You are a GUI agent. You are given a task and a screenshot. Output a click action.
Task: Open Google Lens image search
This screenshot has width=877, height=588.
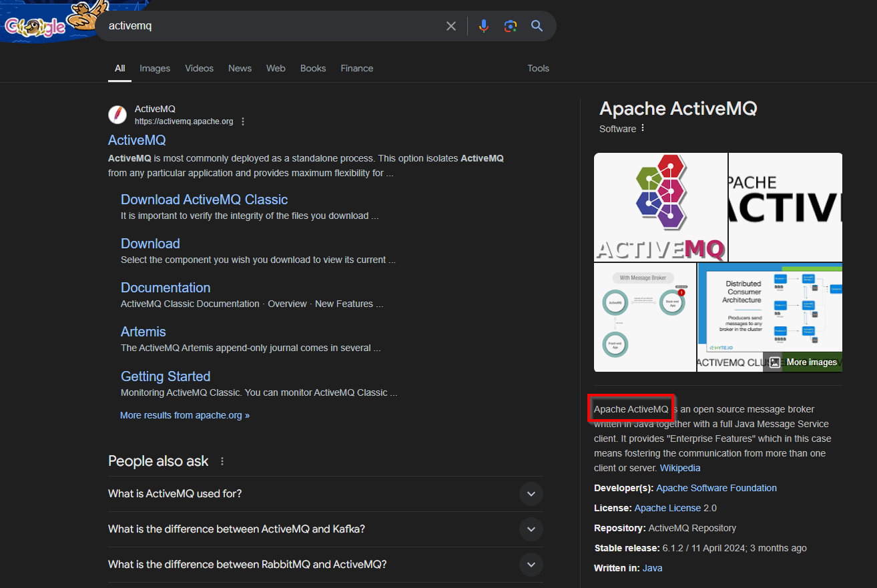coord(511,26)
